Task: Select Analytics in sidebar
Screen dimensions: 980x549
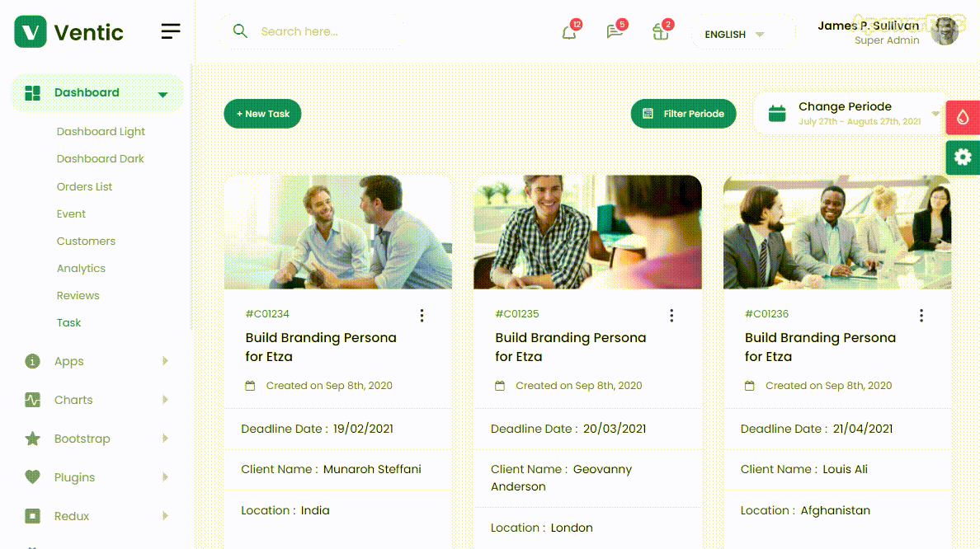Action: pyautogui.click(x=81, y=269)
